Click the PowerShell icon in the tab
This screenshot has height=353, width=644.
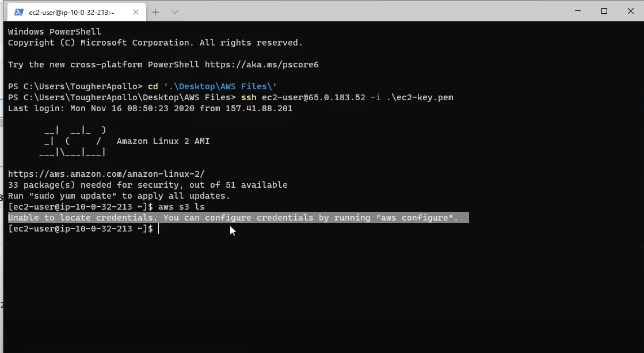coord(19,12)
